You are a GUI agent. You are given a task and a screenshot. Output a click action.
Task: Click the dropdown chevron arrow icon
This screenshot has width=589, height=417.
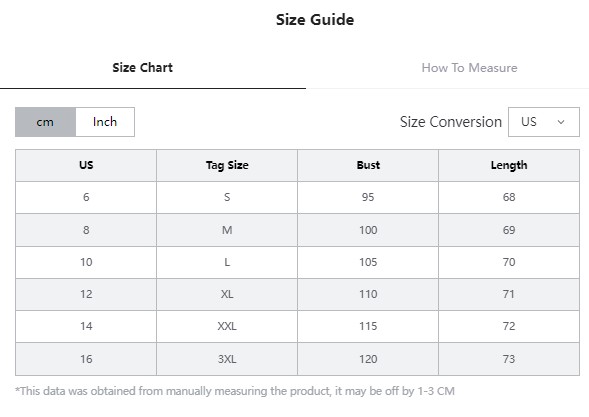tap(561, 122)
